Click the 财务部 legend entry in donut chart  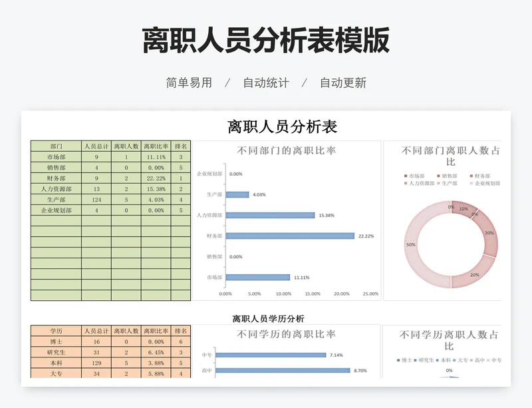click(480, 176)
